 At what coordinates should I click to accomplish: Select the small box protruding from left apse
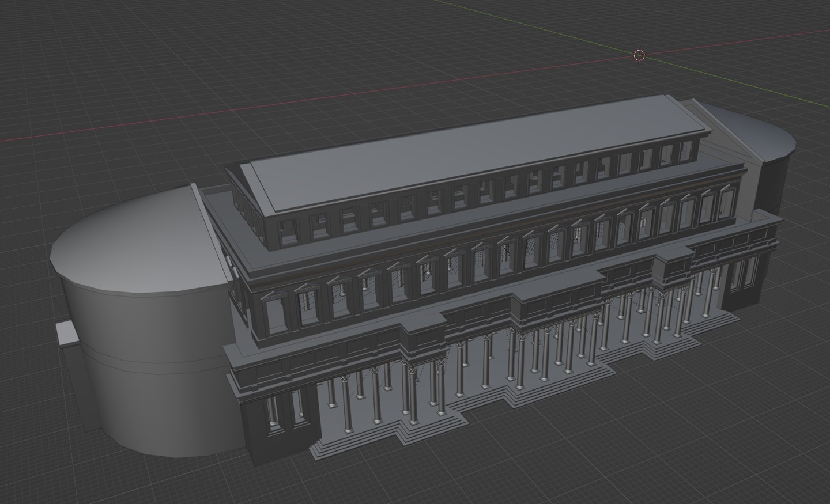67,334
